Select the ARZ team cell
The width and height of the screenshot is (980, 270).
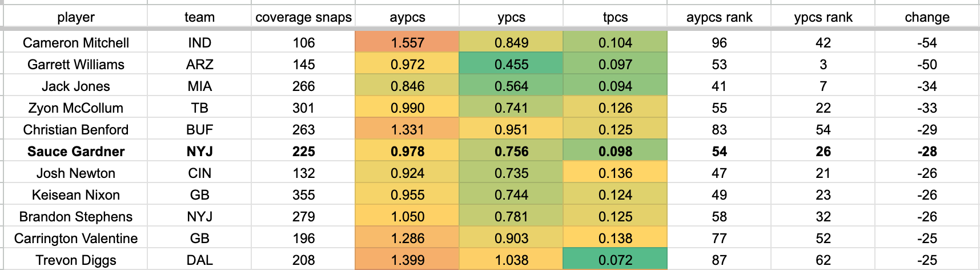[199, 64]
